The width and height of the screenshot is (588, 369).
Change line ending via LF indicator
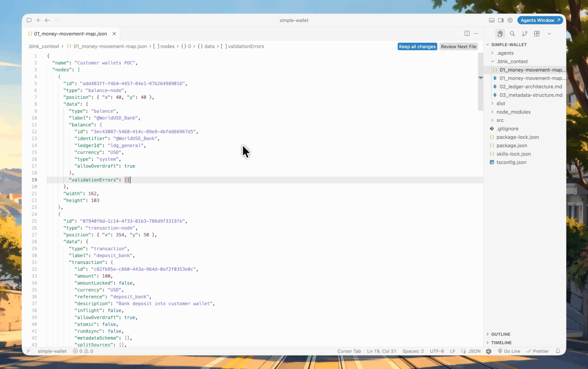453,351
